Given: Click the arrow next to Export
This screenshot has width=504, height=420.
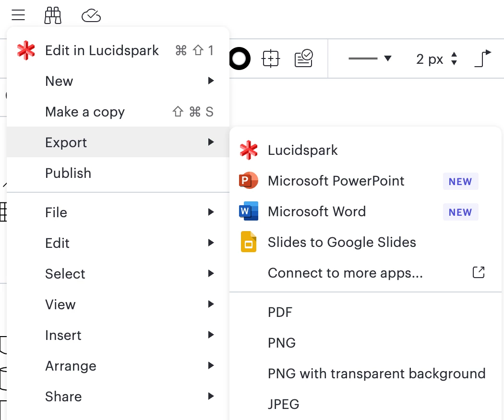Looking at the screenshot, I should pos(211,142).
